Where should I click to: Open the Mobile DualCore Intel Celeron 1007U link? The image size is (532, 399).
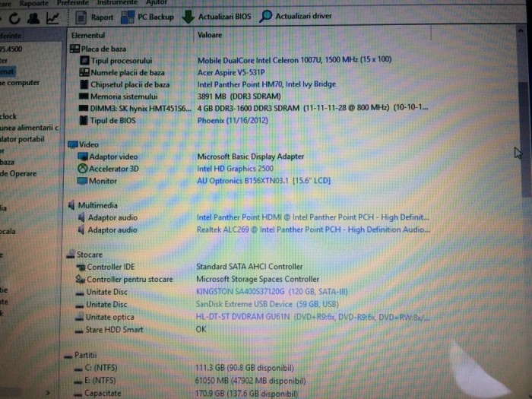pos(294,60)
